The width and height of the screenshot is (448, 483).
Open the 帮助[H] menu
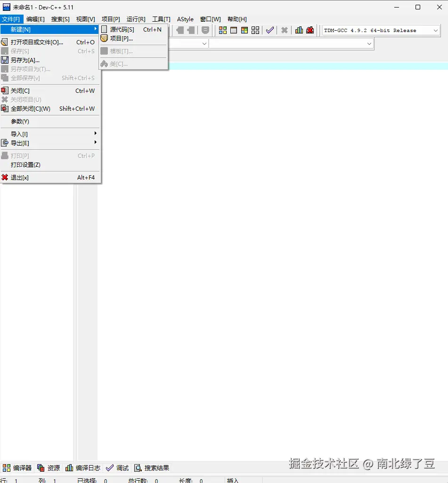click(237, 19)
